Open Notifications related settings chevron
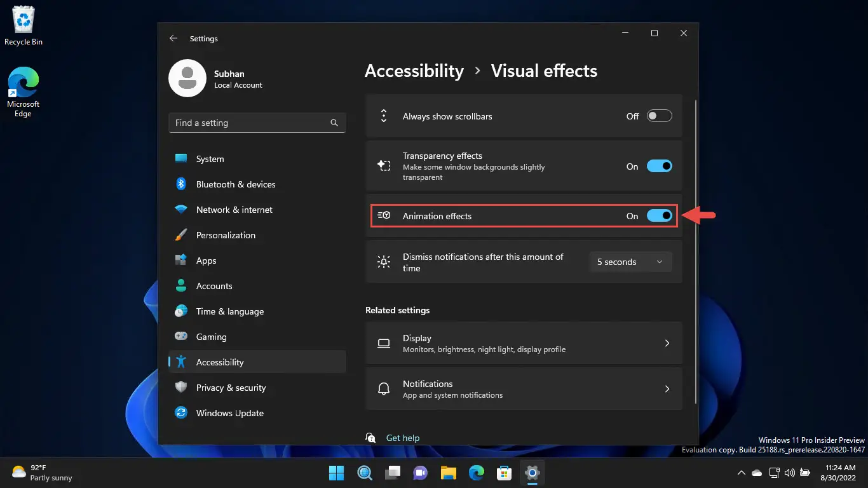The width and height of the screenshot is (868, 488). click(x=667, y=389)
